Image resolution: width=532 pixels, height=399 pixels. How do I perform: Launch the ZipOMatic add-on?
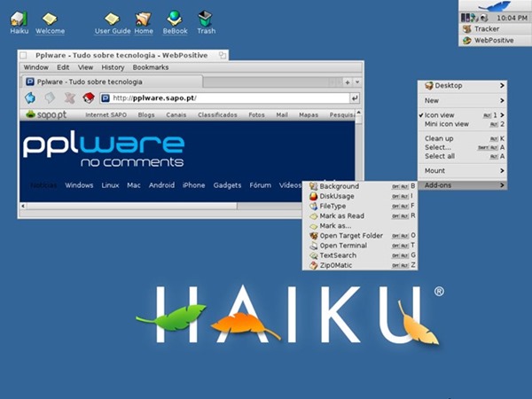click(360, 265)
